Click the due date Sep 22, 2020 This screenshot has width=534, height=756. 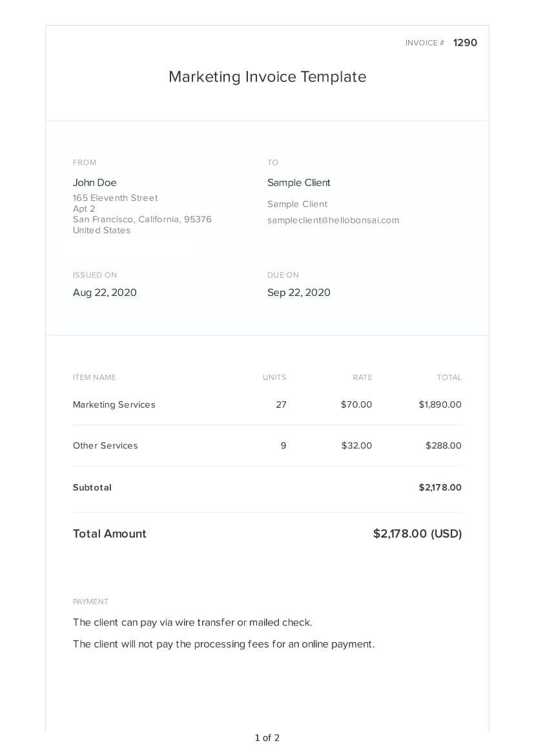click(x=299, y=293)
